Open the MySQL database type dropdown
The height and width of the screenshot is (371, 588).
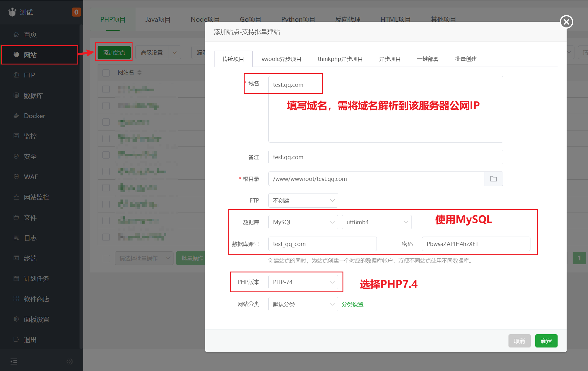303,222
